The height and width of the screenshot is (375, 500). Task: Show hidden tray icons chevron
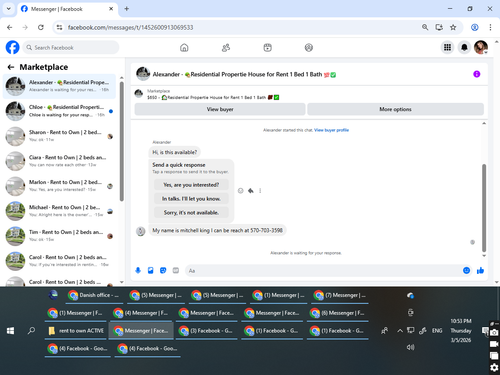(400, 331)
